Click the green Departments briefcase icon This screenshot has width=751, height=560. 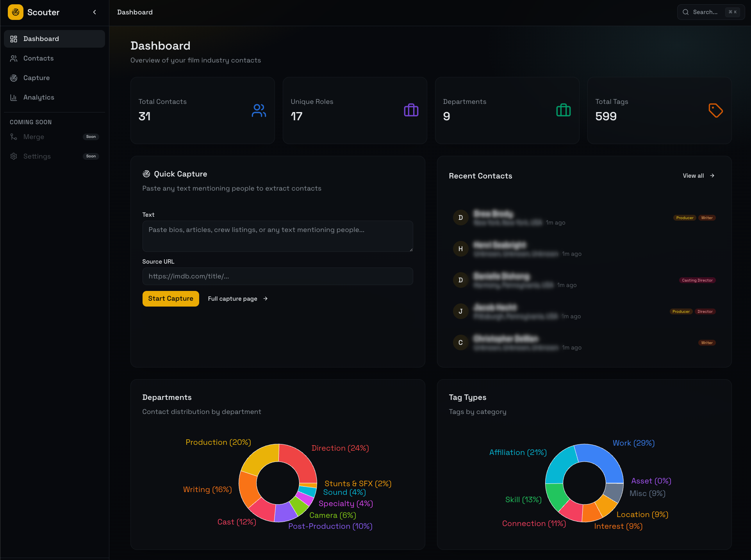pos(563,111)
